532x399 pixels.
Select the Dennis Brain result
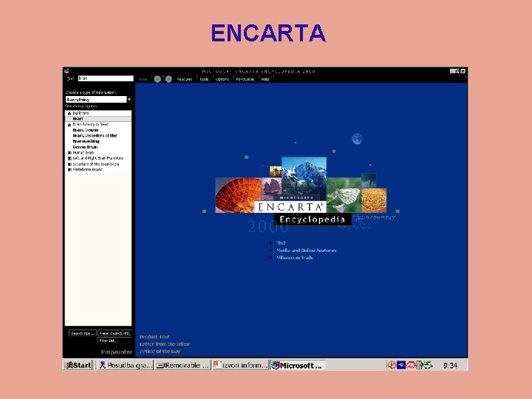coord(98,147)
